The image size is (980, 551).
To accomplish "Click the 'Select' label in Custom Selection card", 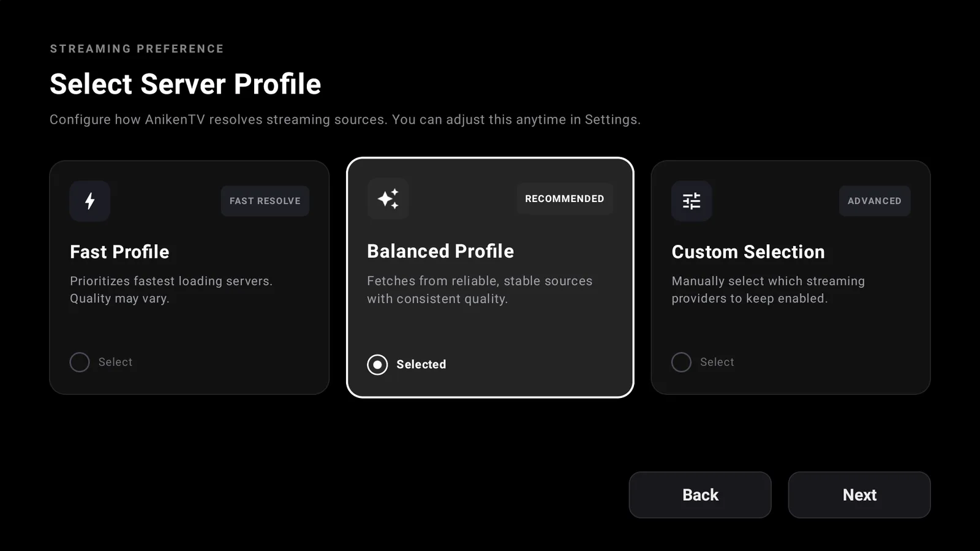I will 717,362.
